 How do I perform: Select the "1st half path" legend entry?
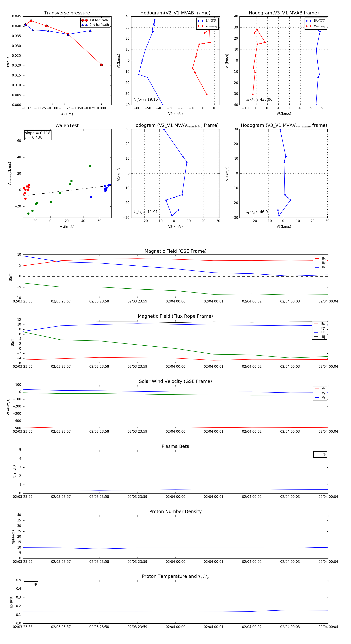click(x=95, y=20)
